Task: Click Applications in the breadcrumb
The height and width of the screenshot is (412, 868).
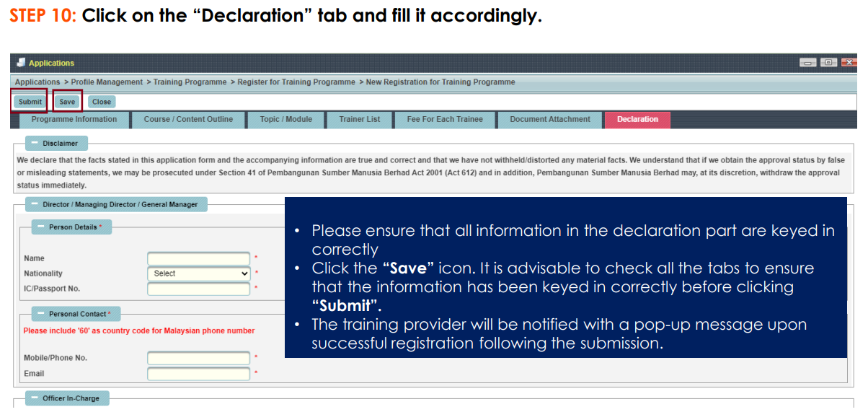Action: point(37,82)
